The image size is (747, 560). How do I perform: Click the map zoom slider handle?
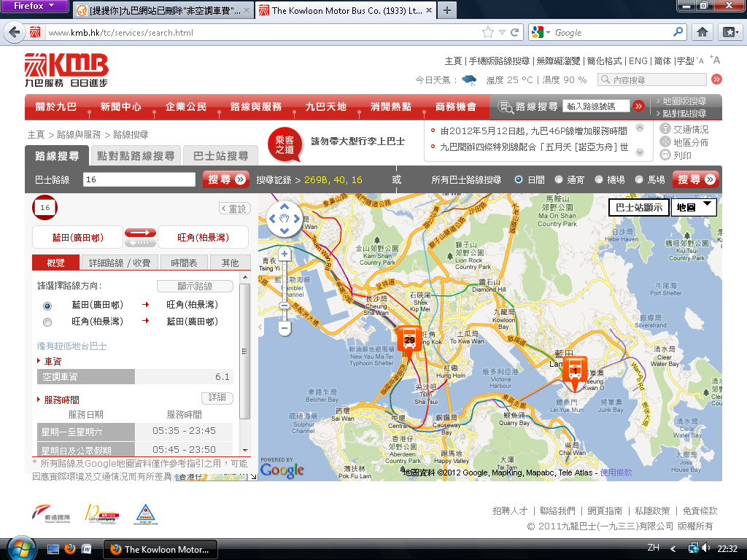click(285, 306)
